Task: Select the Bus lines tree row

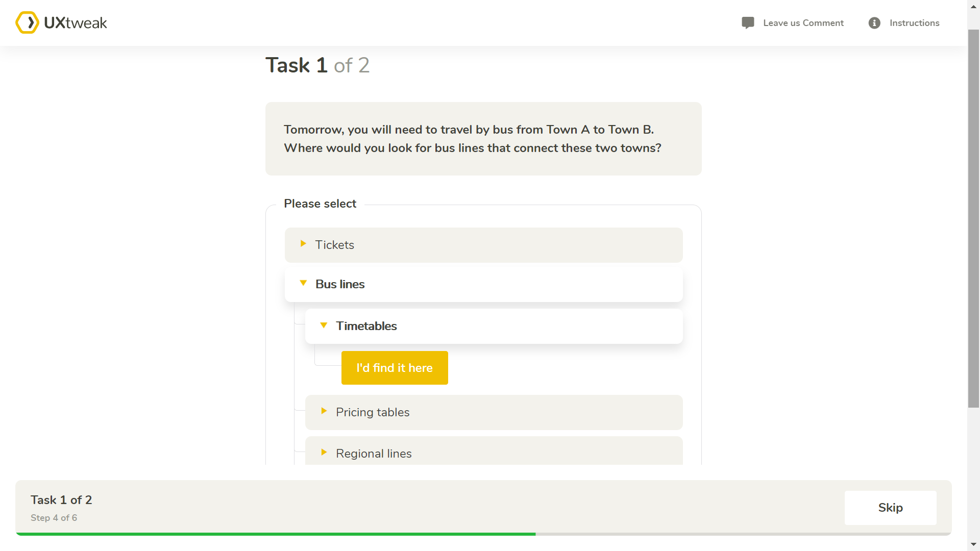Action: click(483, 284)
